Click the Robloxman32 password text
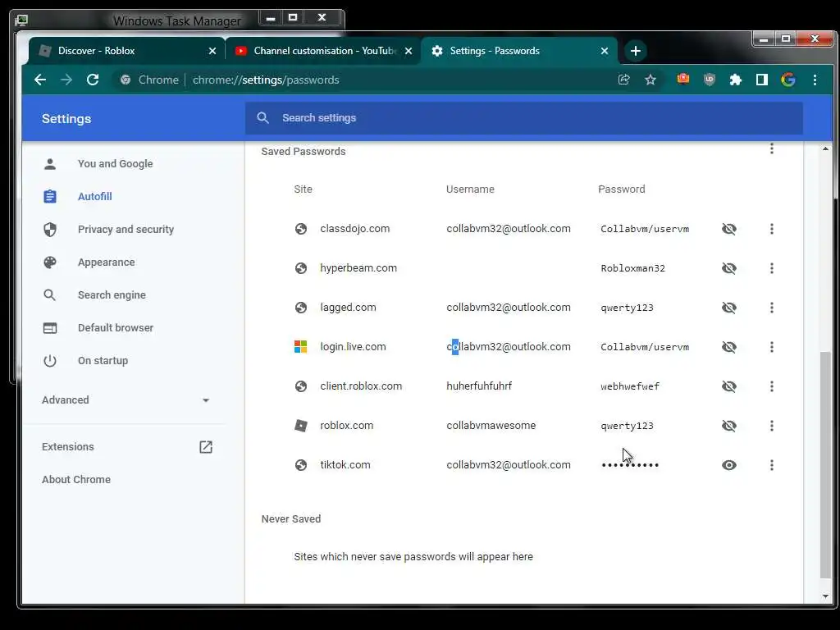840x630 pixels. point(632,268)
